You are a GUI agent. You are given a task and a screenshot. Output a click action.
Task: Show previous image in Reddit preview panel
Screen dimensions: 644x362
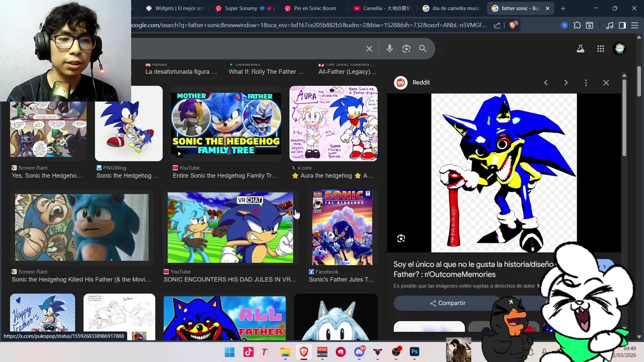(x=545, y=82)
